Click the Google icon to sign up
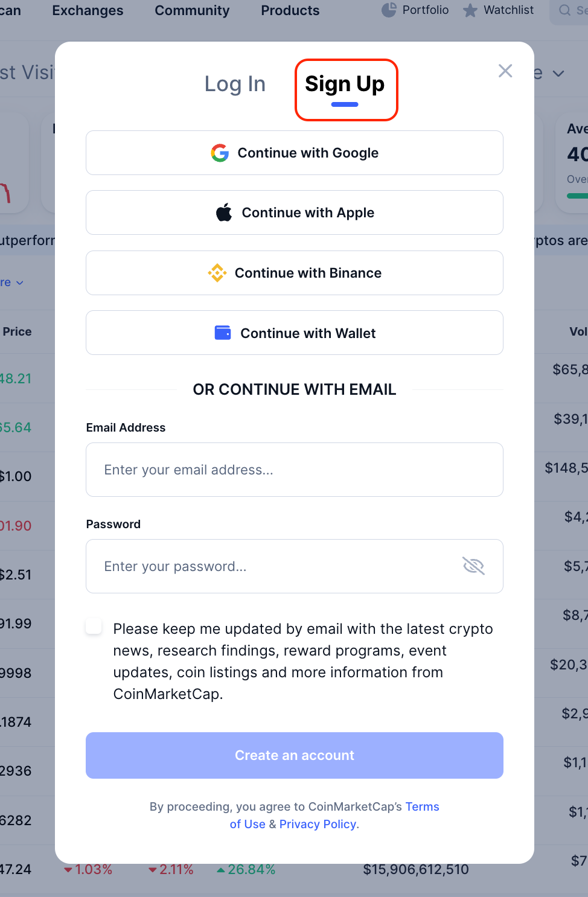Image resolution: width=588 pixels, height=897 pixels. [x=220, y=153]
